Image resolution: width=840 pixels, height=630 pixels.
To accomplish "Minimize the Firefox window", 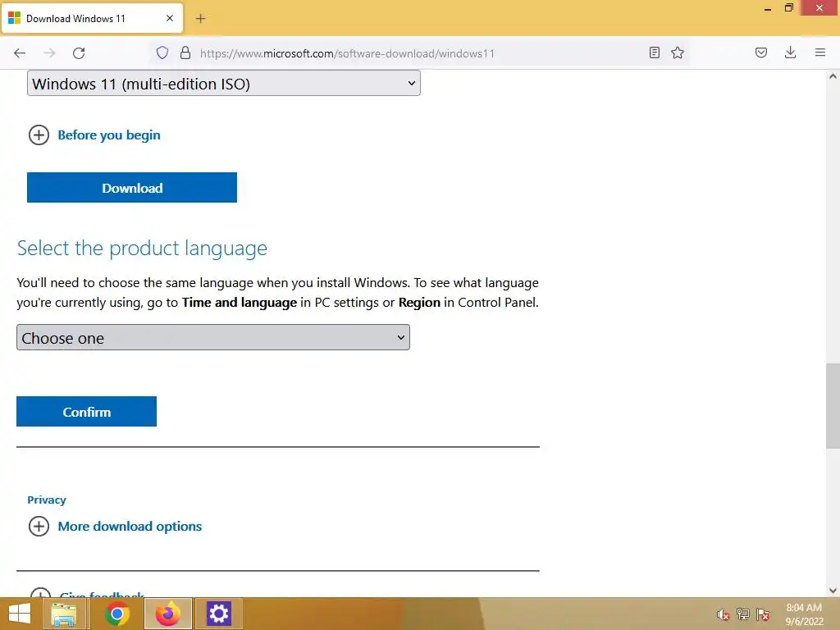I will click(x=768, y=8).
